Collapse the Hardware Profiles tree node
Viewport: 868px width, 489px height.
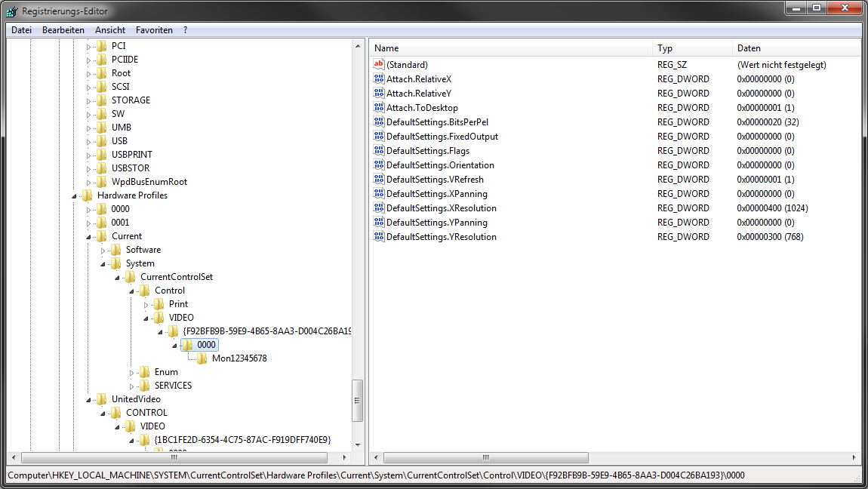tap(75, 196)
